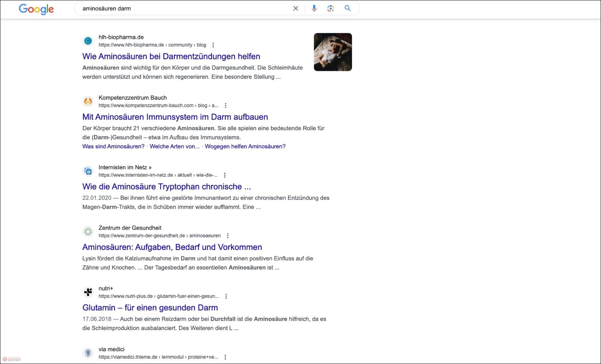Click the hlh-biopharma.de site name
This screenshot has width=601, height=364.
coord(121,37)
